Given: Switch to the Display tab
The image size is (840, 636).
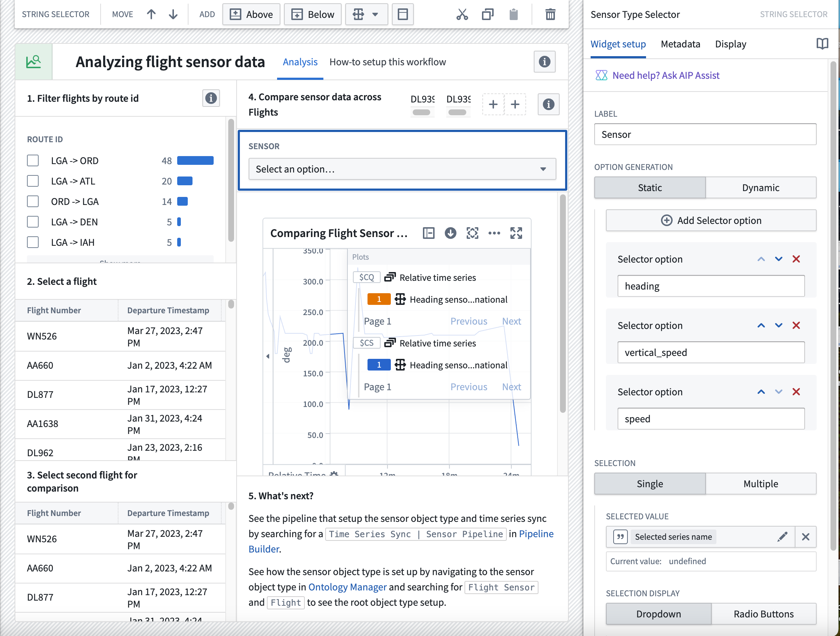Looking at the screenshot, I should pyautogui.click(x=730, y=43).
